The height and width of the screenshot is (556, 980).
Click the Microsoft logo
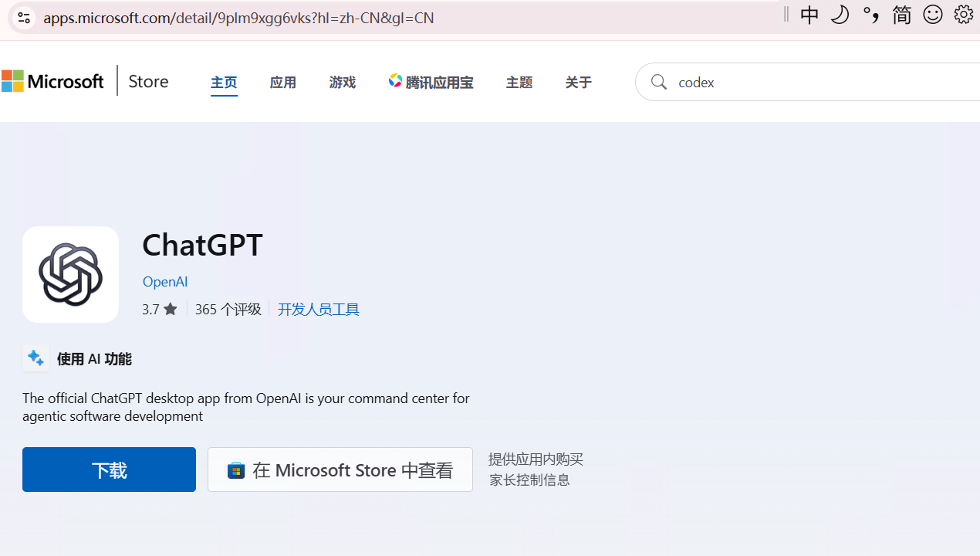[52, 81]
